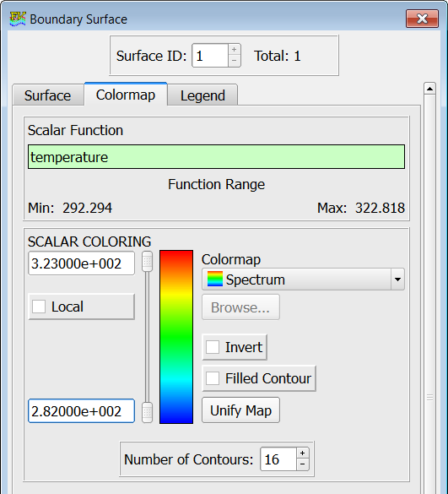Click the maximum value 3.23000e+002 field
The height and width of the screenshot is (494, 448).
tap(82, 263)
